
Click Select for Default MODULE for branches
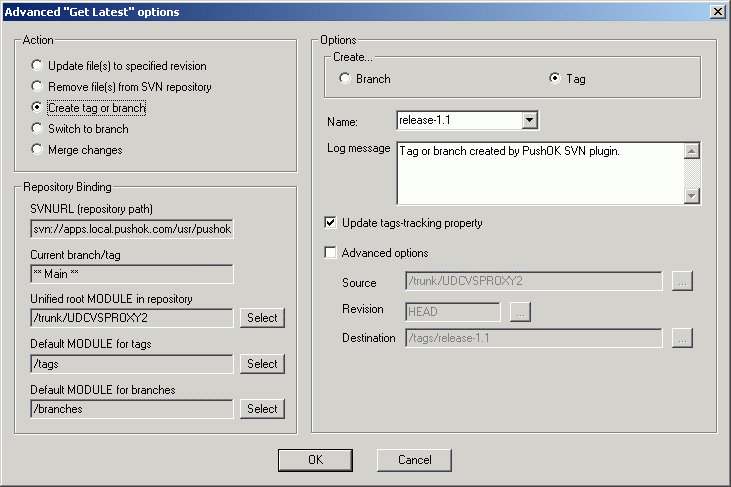coord(262,409)
